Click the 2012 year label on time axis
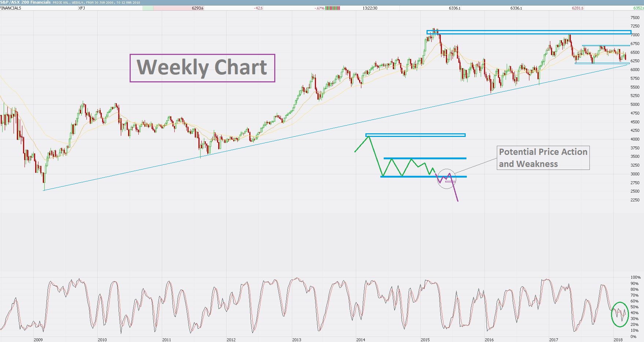 point(231,340)
